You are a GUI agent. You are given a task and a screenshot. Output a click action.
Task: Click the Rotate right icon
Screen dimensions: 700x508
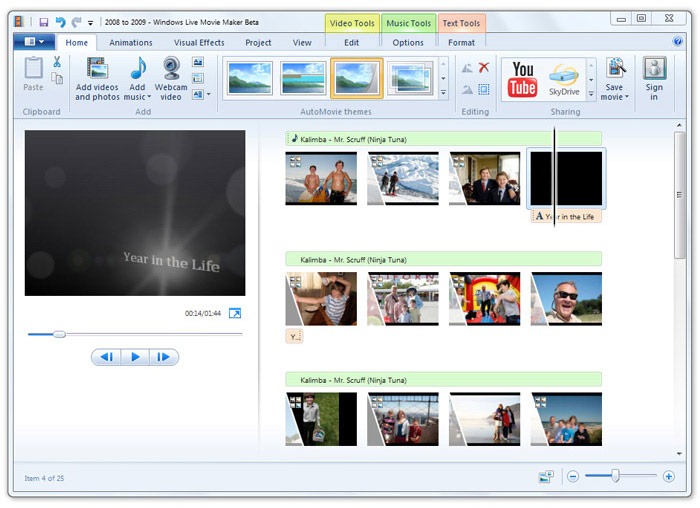467,89
